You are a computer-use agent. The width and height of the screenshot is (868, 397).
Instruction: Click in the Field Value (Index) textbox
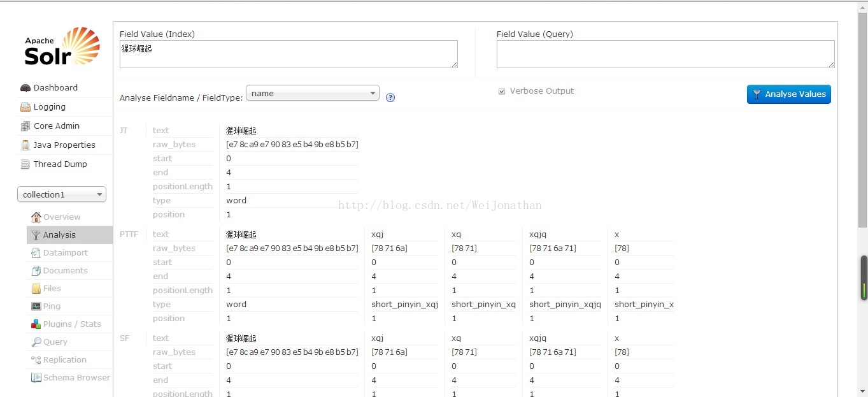[x=288, y=54]
